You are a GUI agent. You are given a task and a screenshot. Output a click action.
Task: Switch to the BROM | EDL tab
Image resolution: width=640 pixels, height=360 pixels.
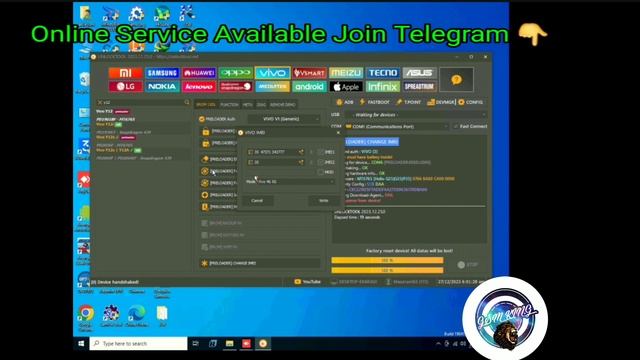click(206, 105)
